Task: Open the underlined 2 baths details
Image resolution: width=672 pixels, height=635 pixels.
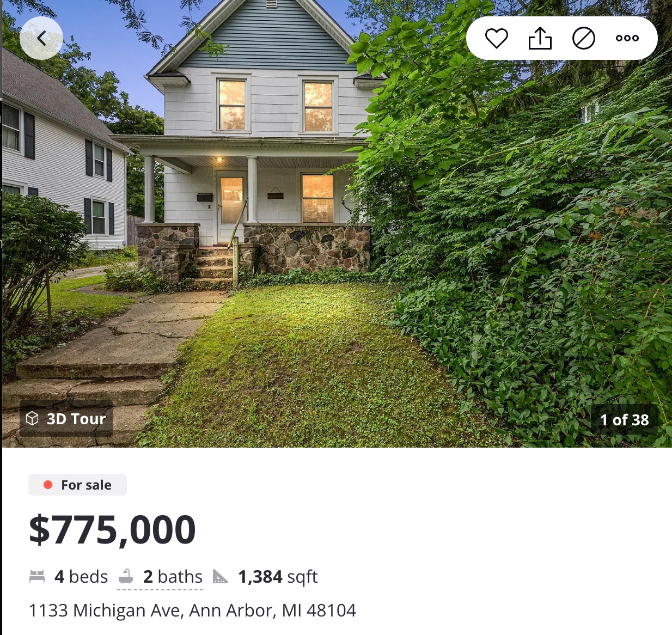Action: tap(173, 576)
